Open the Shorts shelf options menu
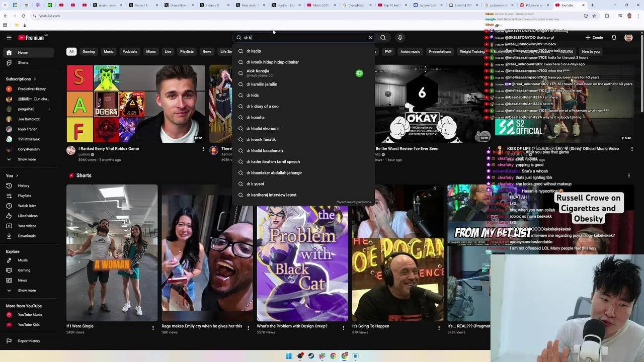 tap(629, 175)
